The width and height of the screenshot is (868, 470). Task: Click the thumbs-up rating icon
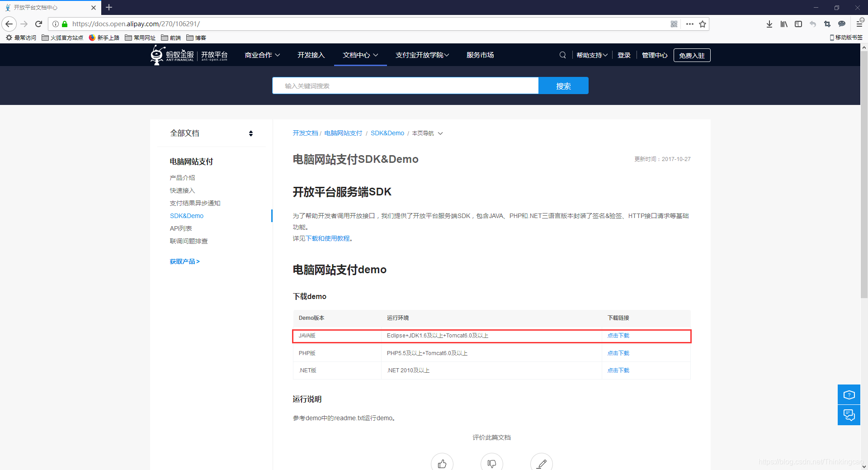pos(442,463)
